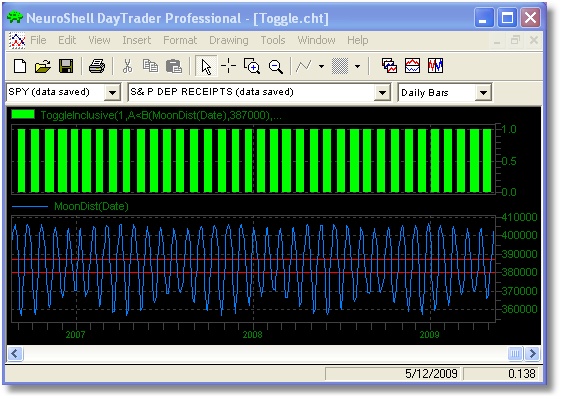Click the 1.0 value on toggle axis
561x399 pixels.
[509, 129]
